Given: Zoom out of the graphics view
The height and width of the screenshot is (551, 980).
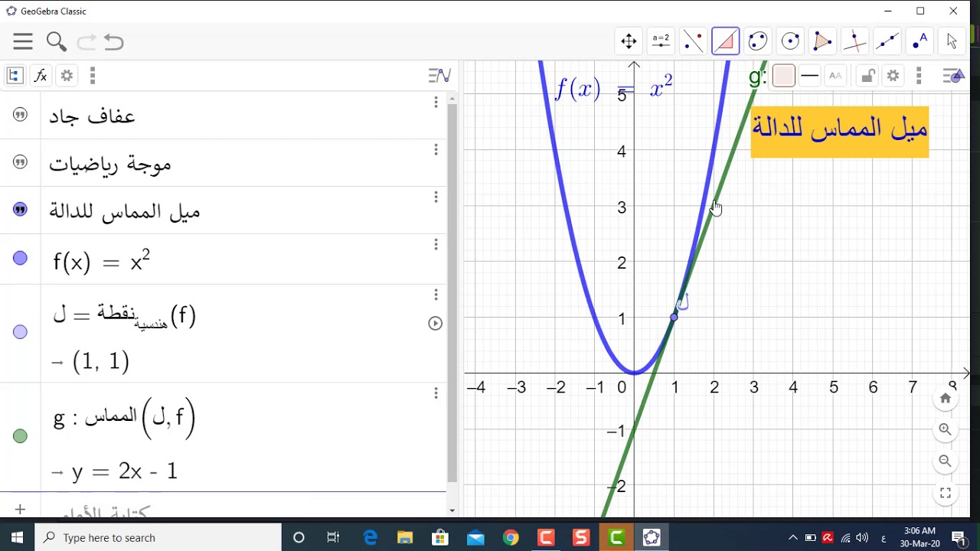Looking at the screenshot, I should (x=946, y=461).
